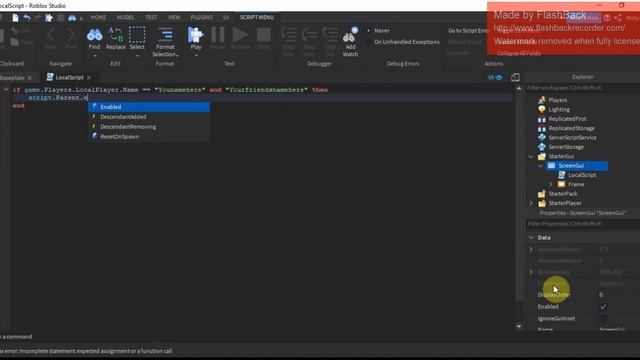Screen dimensions: 640x360
Task: Select ServerStorage in Explorer
Action: (x=566, y=147)
